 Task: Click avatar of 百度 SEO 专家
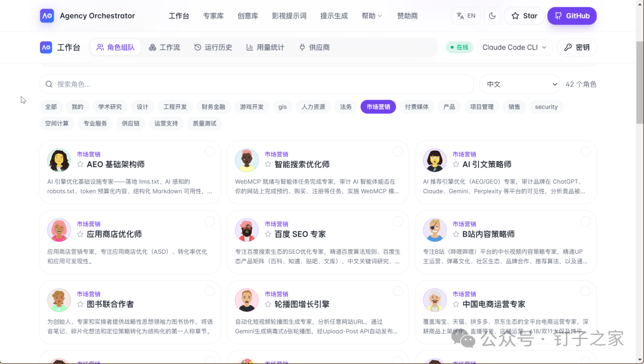click(x=247, y=230)
